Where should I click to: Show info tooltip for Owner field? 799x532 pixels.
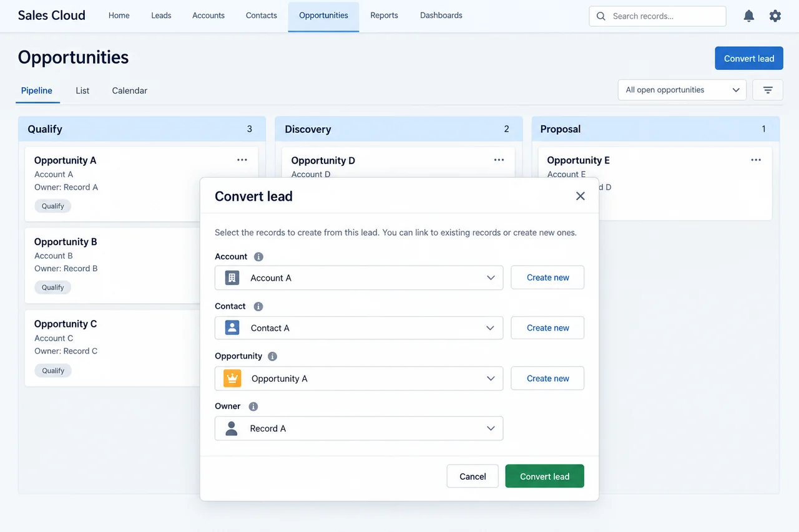tap(253, 406)
